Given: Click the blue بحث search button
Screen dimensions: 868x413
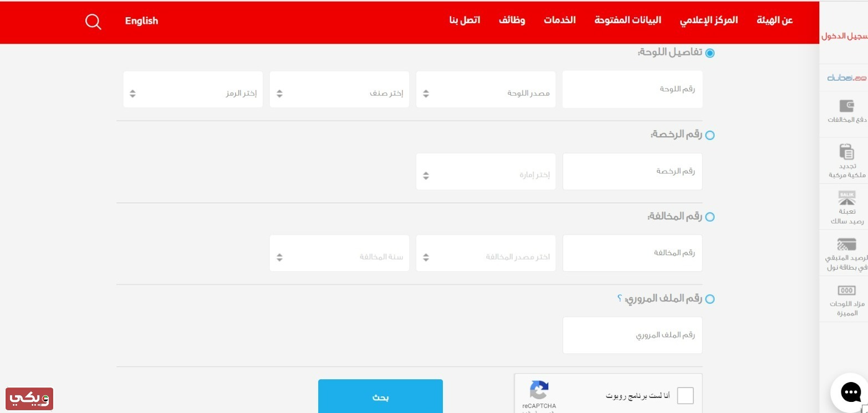Looking at the screenshot, I should pyautogui.click(x=380, y=396).
